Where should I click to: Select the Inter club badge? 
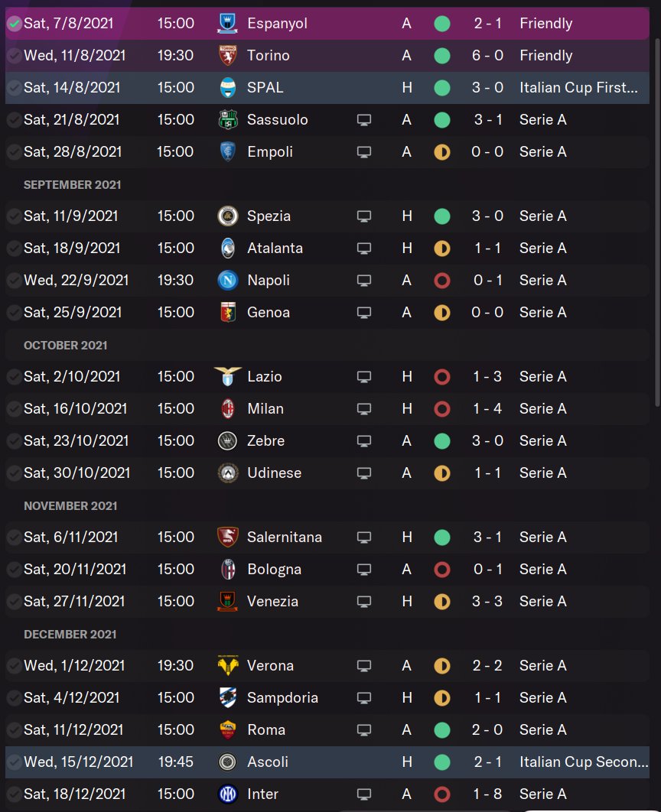pos(227,794)
